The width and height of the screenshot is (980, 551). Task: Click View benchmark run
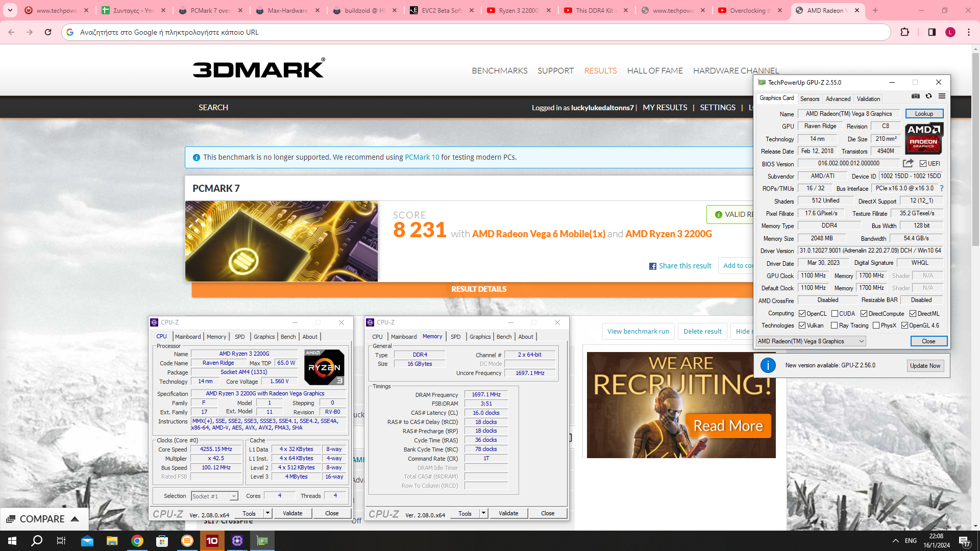pos(638,332)
